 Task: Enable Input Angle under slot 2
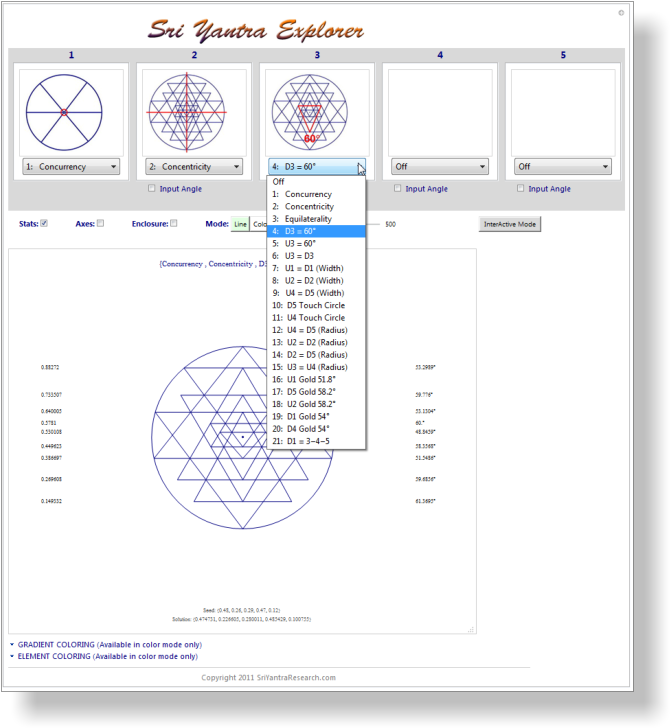pos(151,188)
